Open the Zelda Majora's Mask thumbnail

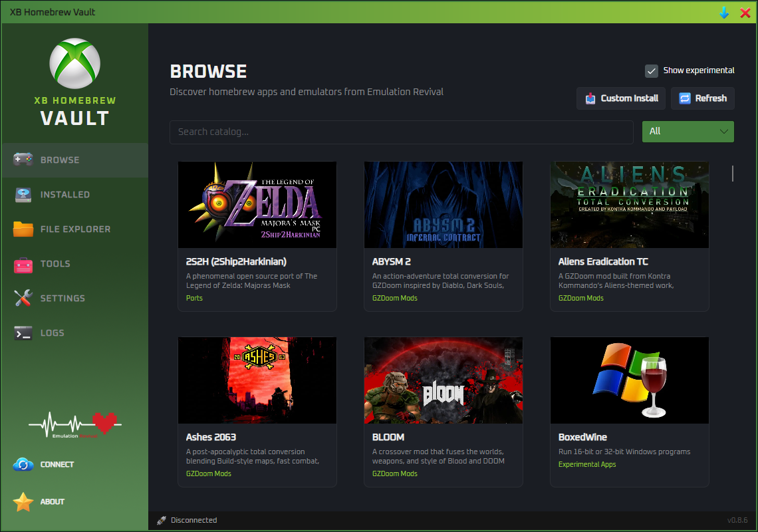[x=257, y=205]
